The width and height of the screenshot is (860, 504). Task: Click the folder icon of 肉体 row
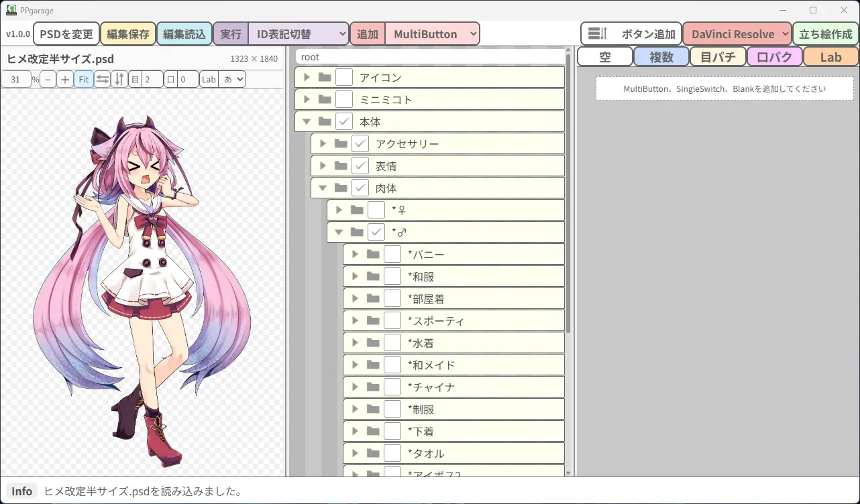(x=341, y=188)
